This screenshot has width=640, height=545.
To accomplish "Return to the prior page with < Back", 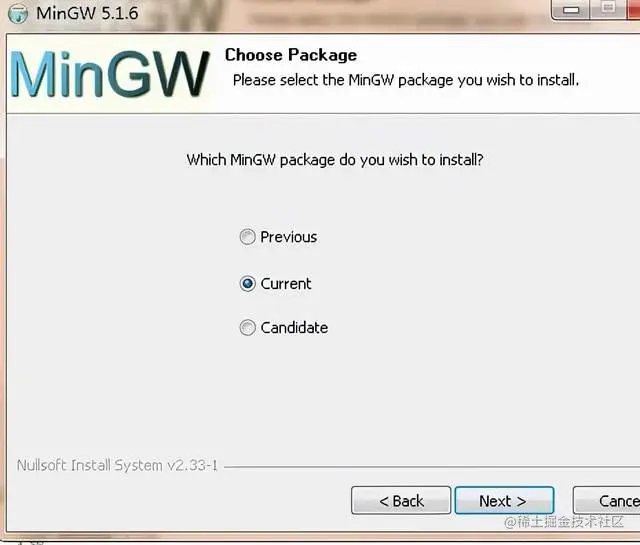I will coord(401,500).
